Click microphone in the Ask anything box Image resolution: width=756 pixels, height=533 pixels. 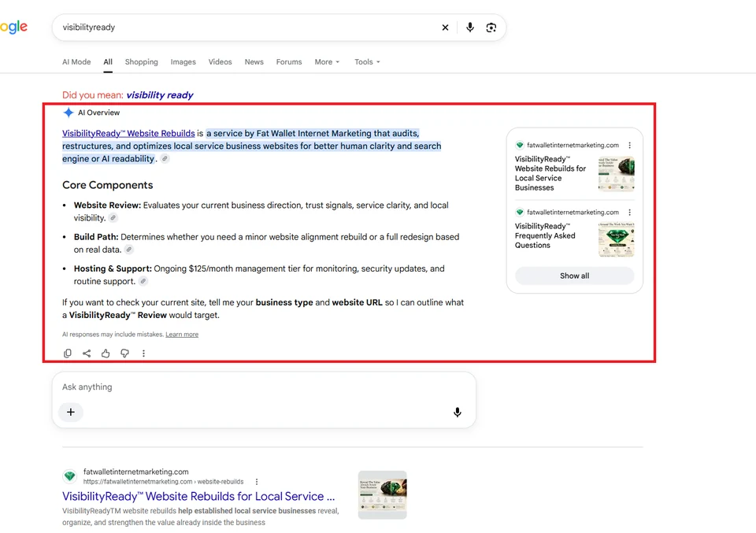pos(457,412)
